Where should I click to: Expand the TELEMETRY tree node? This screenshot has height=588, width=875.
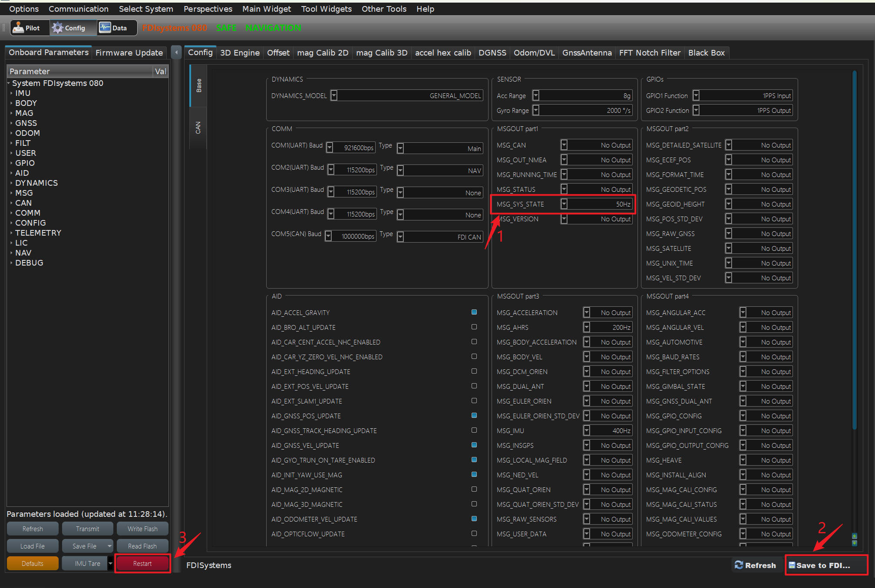point(11,233)
